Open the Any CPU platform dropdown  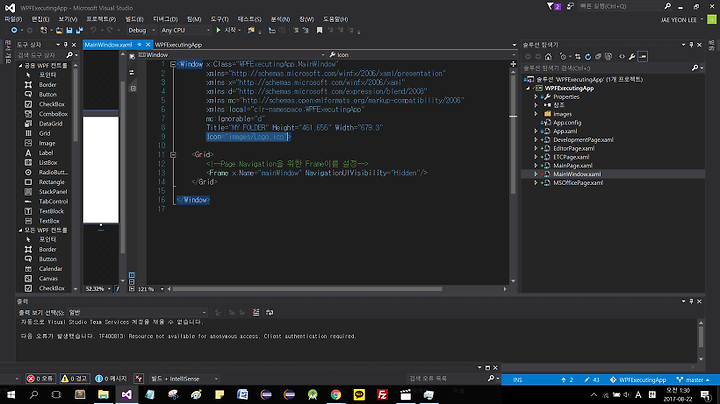tap(186, 30)
